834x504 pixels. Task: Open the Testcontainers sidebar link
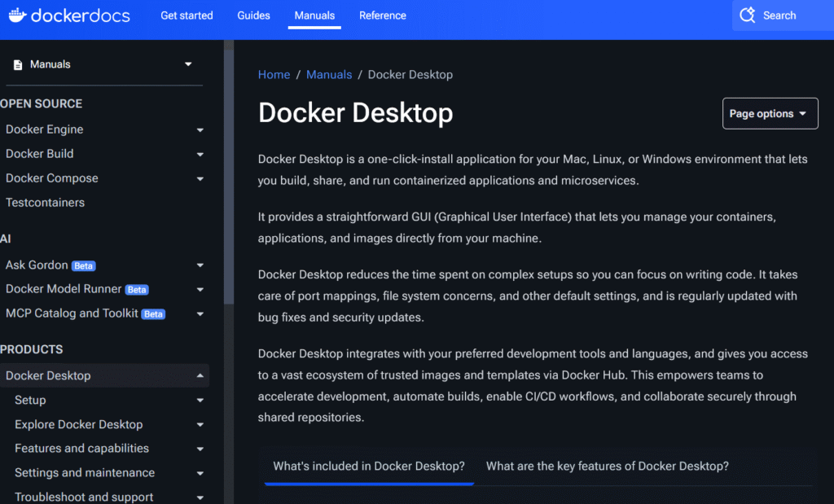46,203
